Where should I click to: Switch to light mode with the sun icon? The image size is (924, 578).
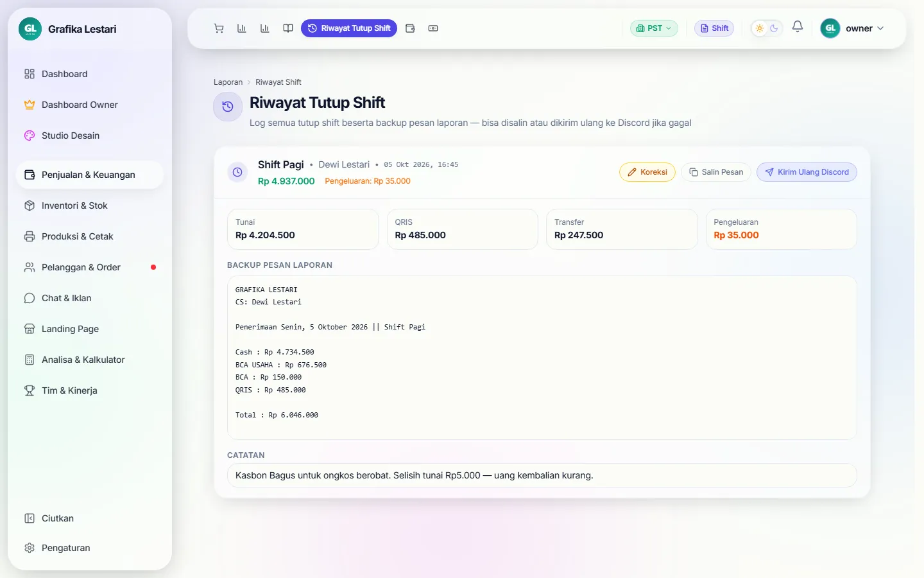point(760,28)
